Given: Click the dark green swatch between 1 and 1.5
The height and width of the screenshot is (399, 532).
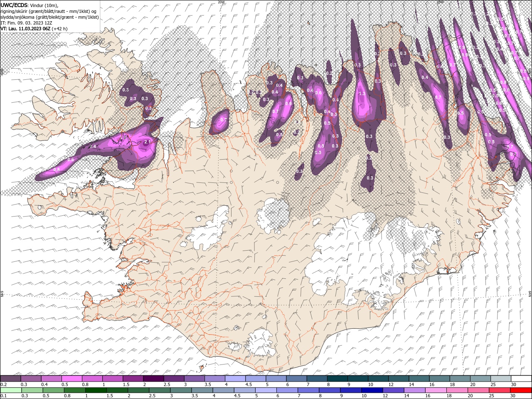Looking at the screenshot, I should point(96,390).
